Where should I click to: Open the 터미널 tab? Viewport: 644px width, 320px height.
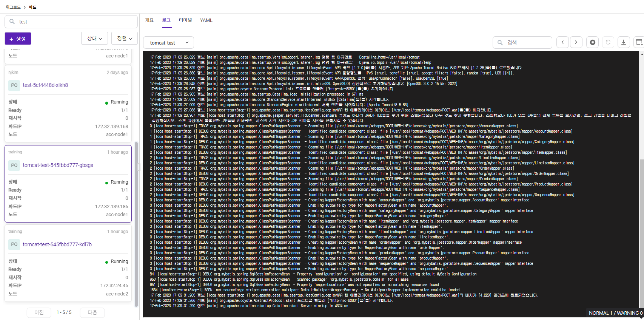coord(185,20)
